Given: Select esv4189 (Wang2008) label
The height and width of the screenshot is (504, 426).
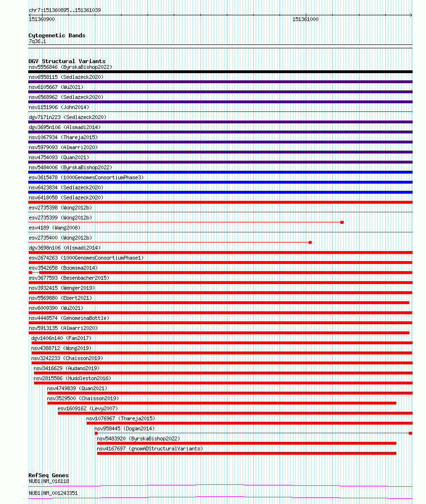Looking at the screenshot, I should (55, 228).
